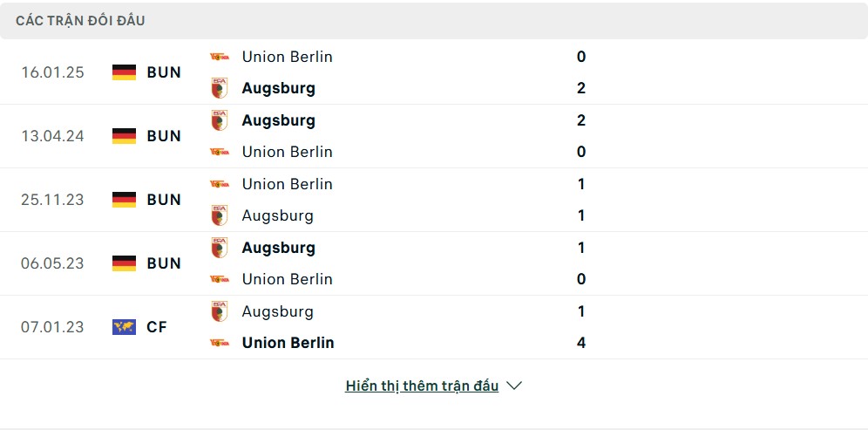The height and width of the screenshot is (430, 868).
Task: Open bold Union Berlin in 07.01.23 match
Action: click(288, 343)
